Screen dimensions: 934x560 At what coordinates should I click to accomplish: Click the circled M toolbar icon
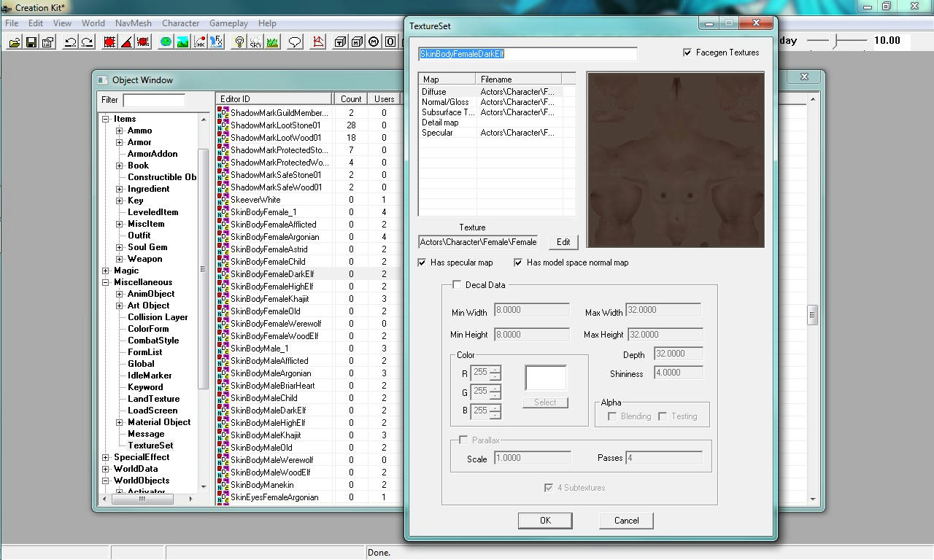pos(374,42)
